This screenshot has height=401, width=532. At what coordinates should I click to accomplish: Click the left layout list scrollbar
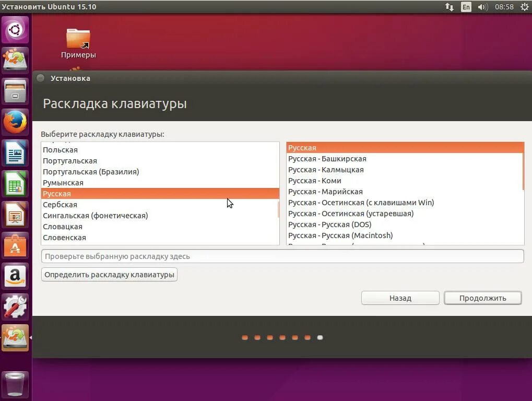coord(279,209)
